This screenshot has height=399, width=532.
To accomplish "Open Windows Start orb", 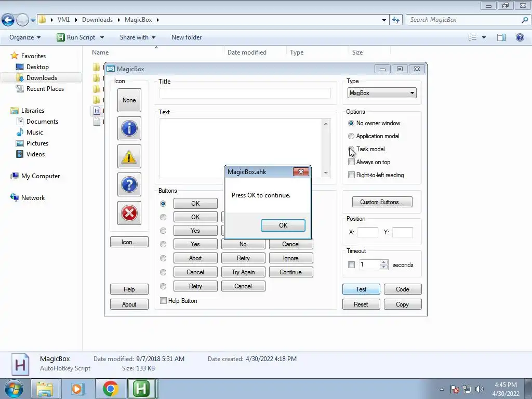I will pyautogui.click(x=14, y=389).
